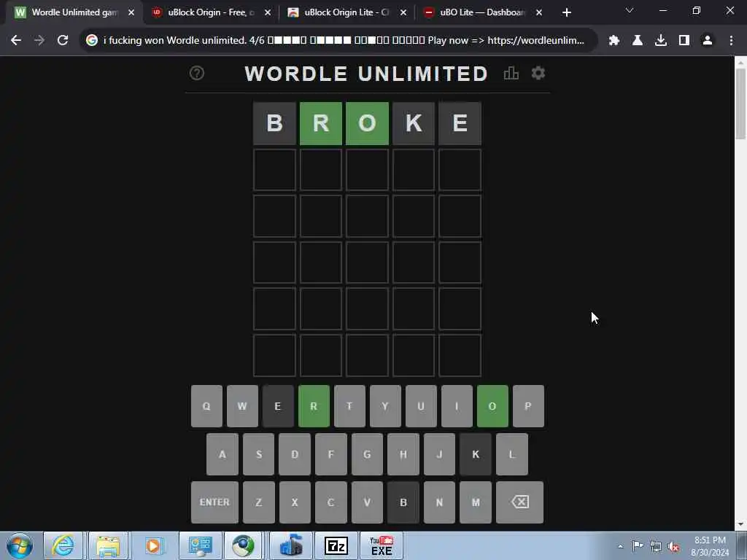Click the Google icon in address bar

point(92,41)
